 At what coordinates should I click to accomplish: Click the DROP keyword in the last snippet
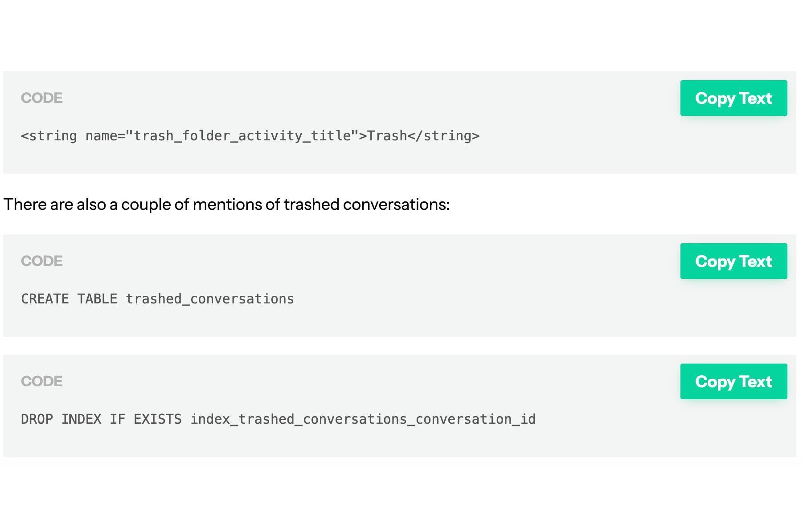[x=37, y=419]
